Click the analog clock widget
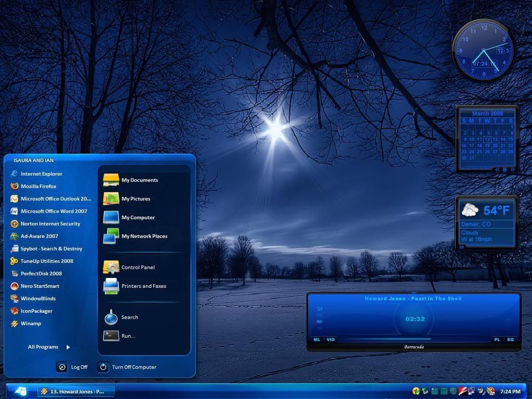The height and width of the screenshot is (399, 532). (x=483, y=50)
